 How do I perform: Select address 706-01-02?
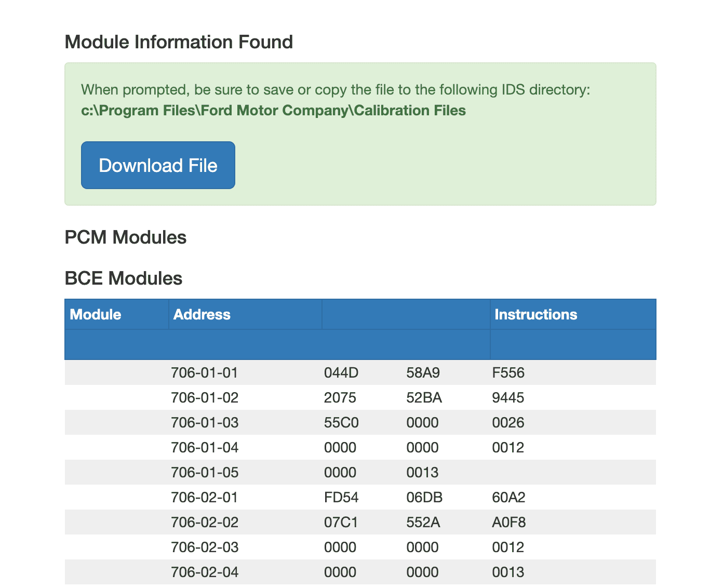tap(205, 397)
